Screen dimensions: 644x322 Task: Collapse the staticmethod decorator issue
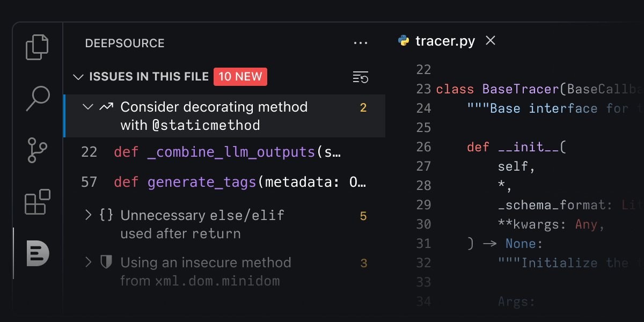coord(87,106)
